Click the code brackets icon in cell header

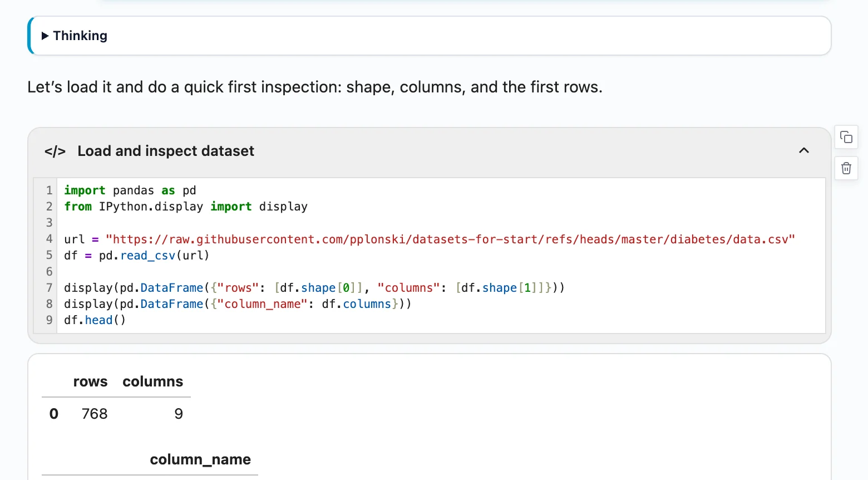55,151
